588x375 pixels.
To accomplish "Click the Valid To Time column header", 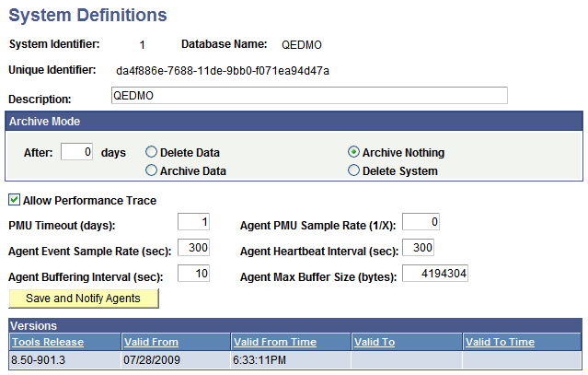I will (501, 342).
